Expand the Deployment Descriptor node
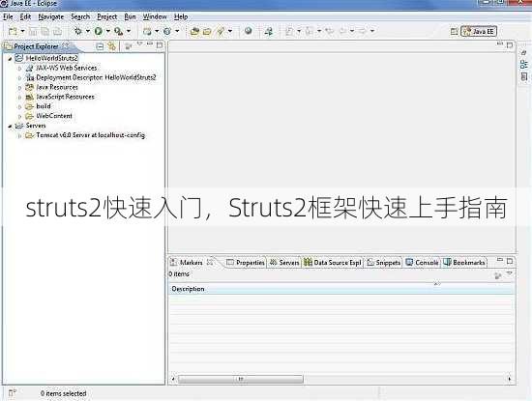 pyautogui.click(x=19, y=78)
